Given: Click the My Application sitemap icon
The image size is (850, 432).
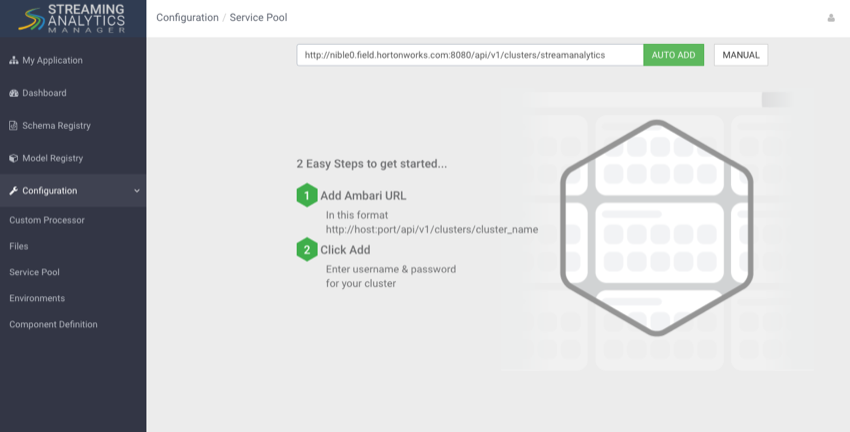Looking at the screenshot, I should coord(14,61).
